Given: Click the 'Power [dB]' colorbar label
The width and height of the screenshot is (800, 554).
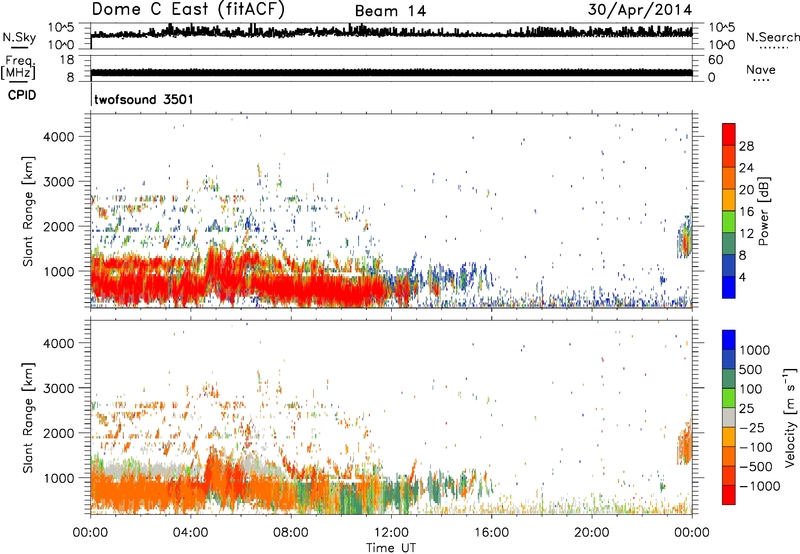Looking at the screenshot, I should pyautogui.click(x=764, y=211).
